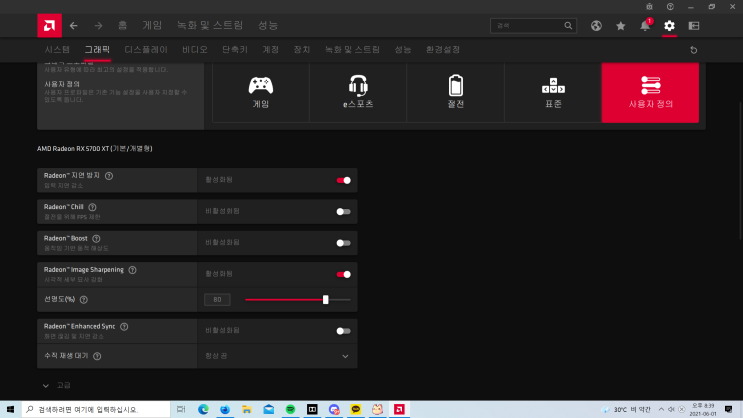Show help for Radeon Boost
743x418 pixels.
tap(96, 238)
